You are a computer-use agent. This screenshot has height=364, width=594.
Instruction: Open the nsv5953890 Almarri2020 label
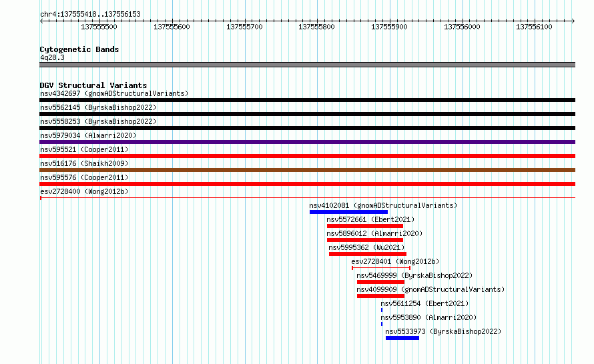click(x=428, y=317)
